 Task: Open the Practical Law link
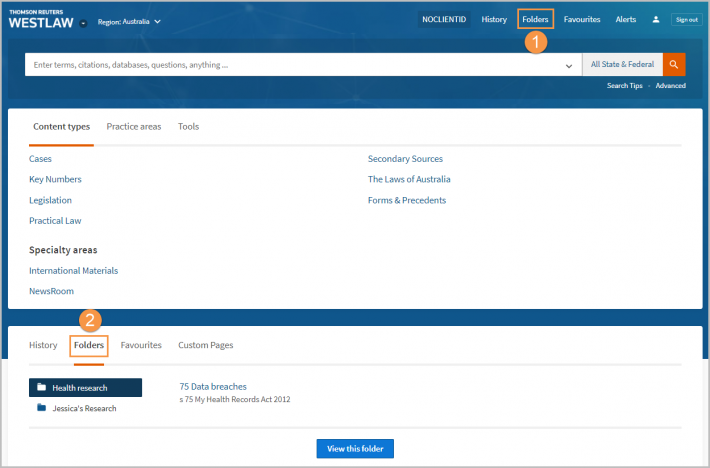click(55, 221)
